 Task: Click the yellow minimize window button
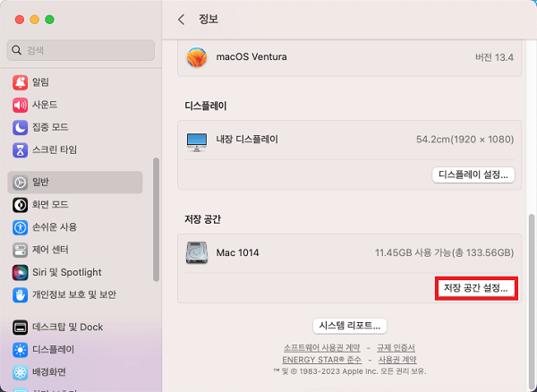tap(35, 20)
